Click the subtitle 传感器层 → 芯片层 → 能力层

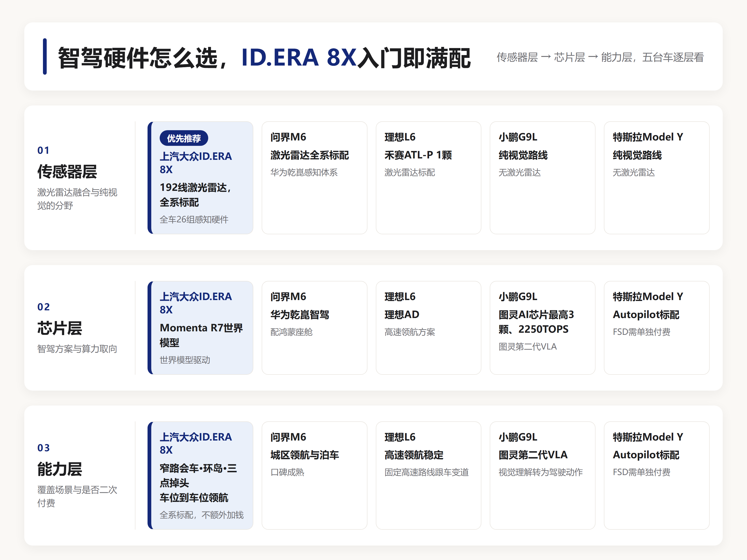(x=600, y=57)
